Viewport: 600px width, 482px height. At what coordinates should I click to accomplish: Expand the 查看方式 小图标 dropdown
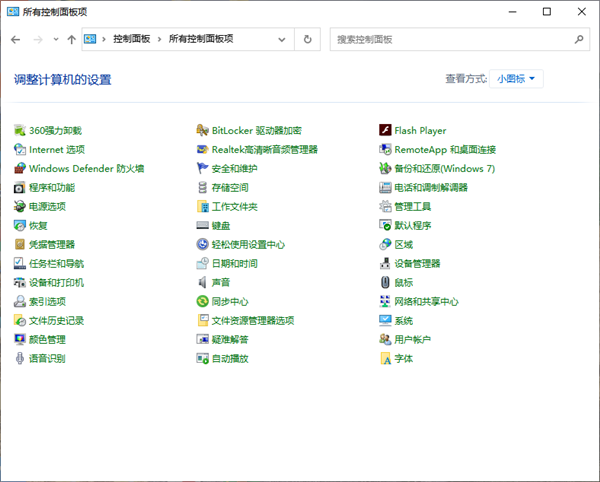pyautogui.click(x=517, y=79)
